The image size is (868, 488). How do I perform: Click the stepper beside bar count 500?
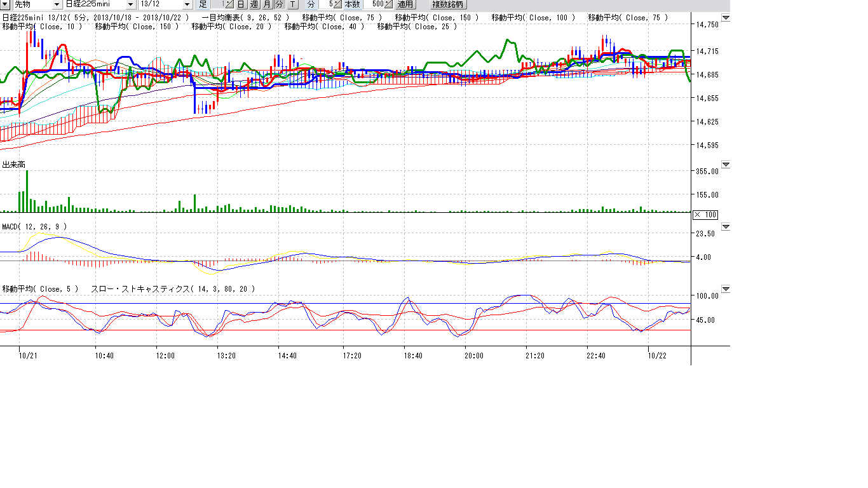tap(388, 4)
